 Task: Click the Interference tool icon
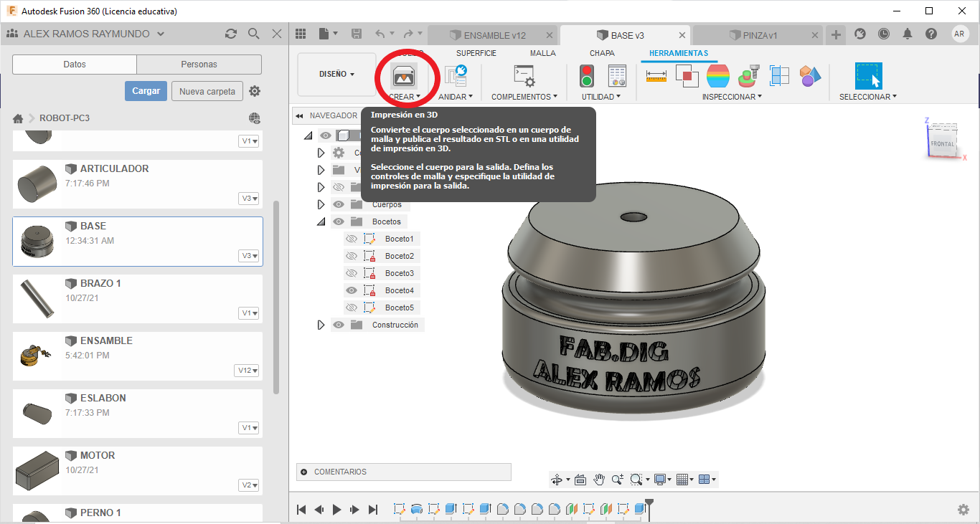687,75
